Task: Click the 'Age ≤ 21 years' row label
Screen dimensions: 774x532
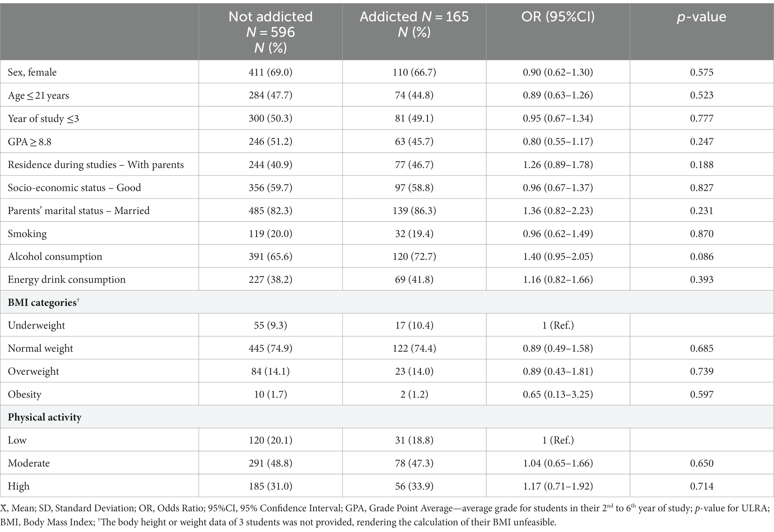Action: click(38, 95)
